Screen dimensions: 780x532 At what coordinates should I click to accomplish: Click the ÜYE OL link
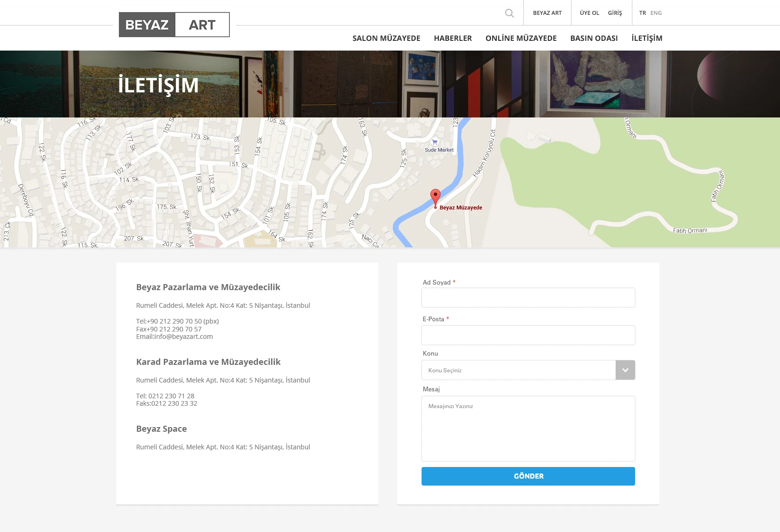pyautogui.click(x=590, y=13)
